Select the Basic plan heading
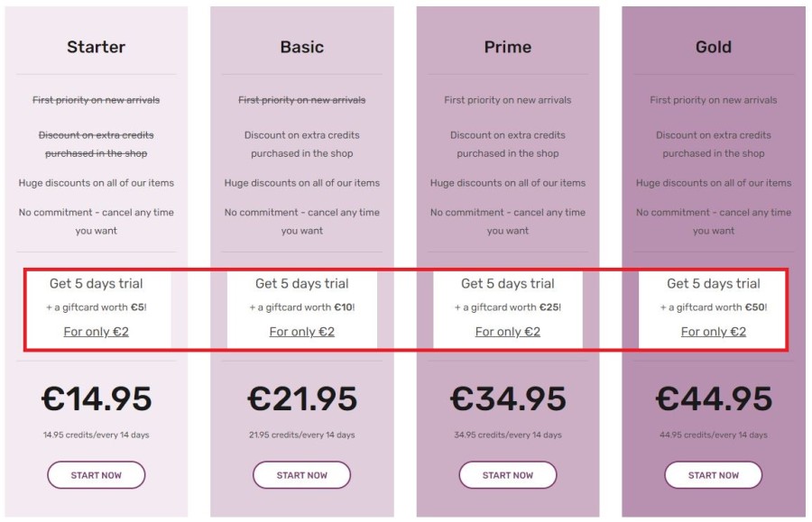812x522 pixels. point(301,47)
